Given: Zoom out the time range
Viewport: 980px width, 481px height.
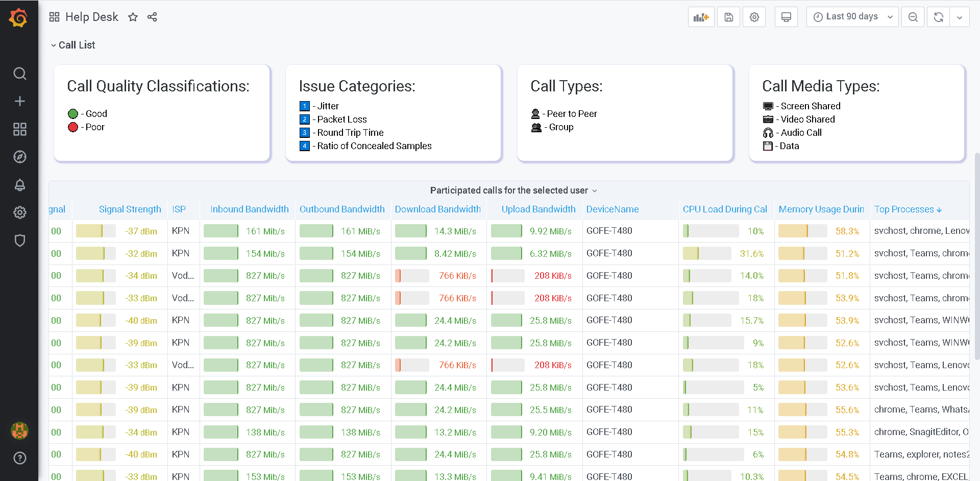Looking at the screenshot, I should point(913,17).
